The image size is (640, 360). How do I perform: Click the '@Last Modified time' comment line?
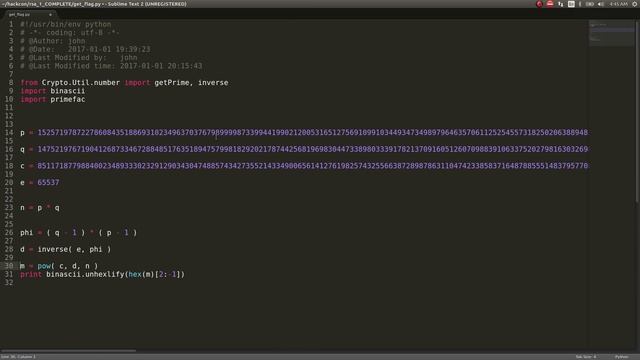click(x=111, y=66)
